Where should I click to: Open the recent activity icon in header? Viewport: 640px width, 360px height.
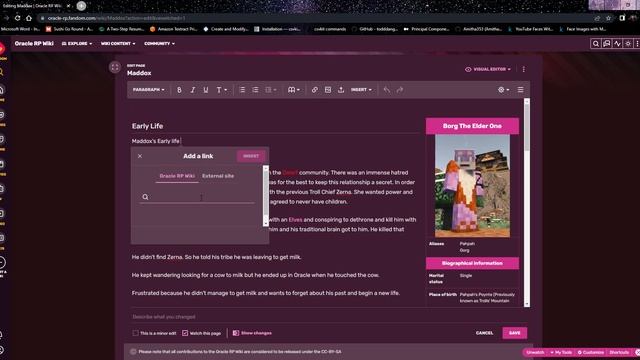(x=617, y=43)
